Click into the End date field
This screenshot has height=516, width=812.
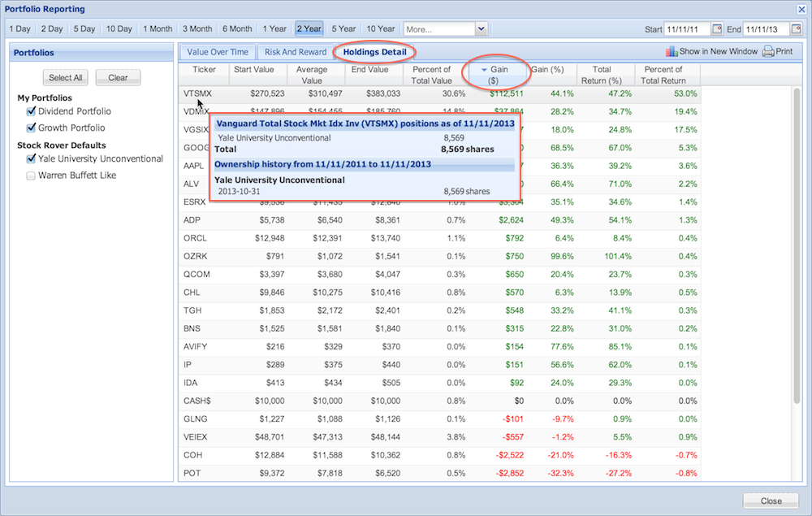766,29
